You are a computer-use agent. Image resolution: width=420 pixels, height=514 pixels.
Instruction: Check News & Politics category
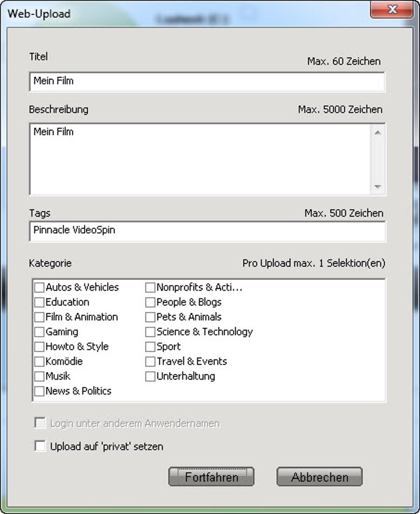[x=40, y=391]
